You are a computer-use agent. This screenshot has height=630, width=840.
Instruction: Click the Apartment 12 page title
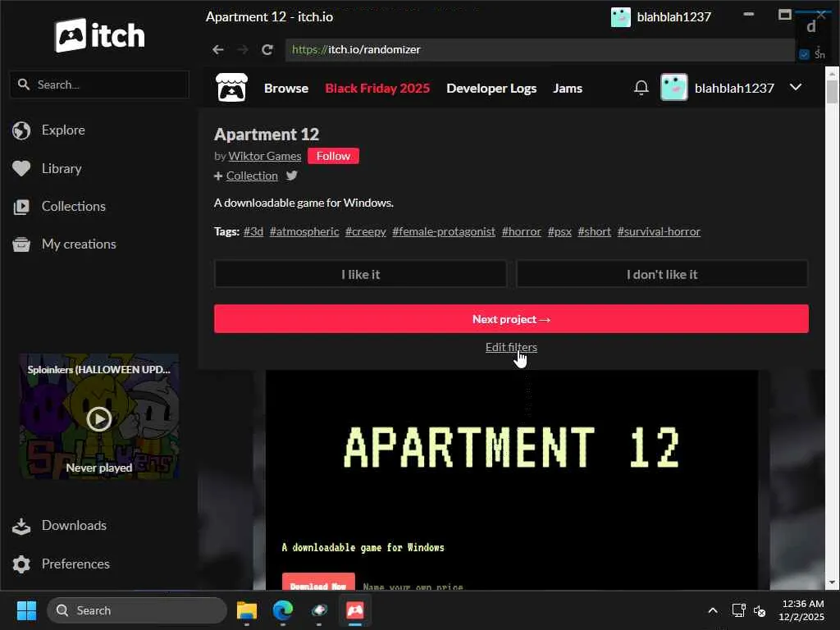click(267, 134)
